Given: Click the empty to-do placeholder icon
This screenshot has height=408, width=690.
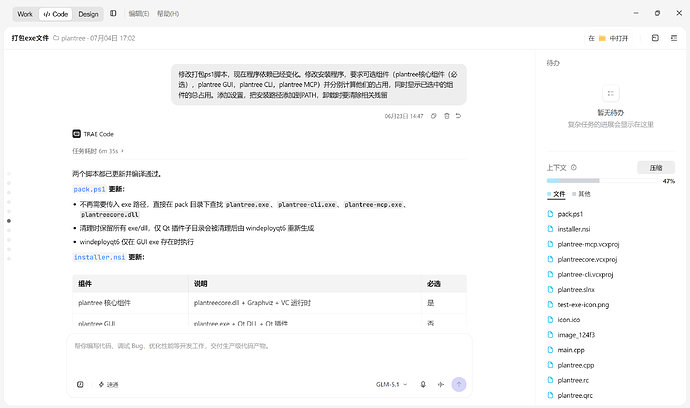Looking at the screenshot, I should (610, 93).
